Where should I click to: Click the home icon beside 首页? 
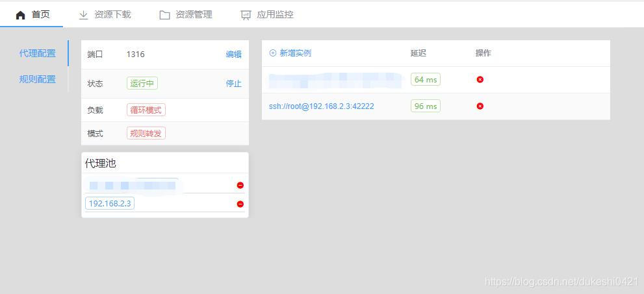21,15
